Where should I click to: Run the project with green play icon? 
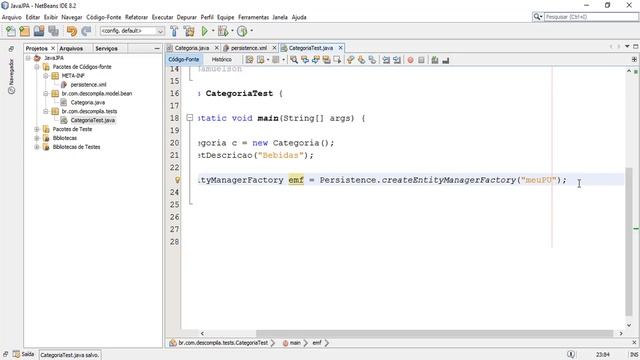[205, 31]
